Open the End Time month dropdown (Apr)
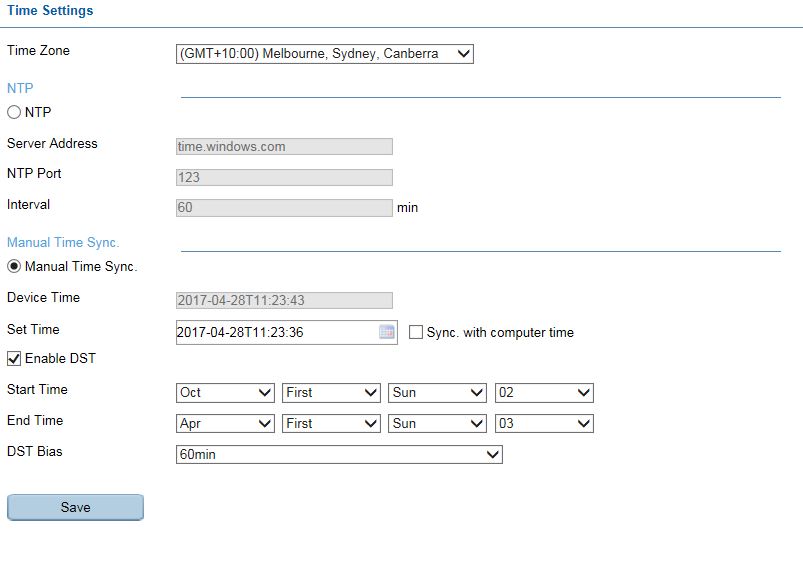Screen dimensions: 803x578 [225, 424]
